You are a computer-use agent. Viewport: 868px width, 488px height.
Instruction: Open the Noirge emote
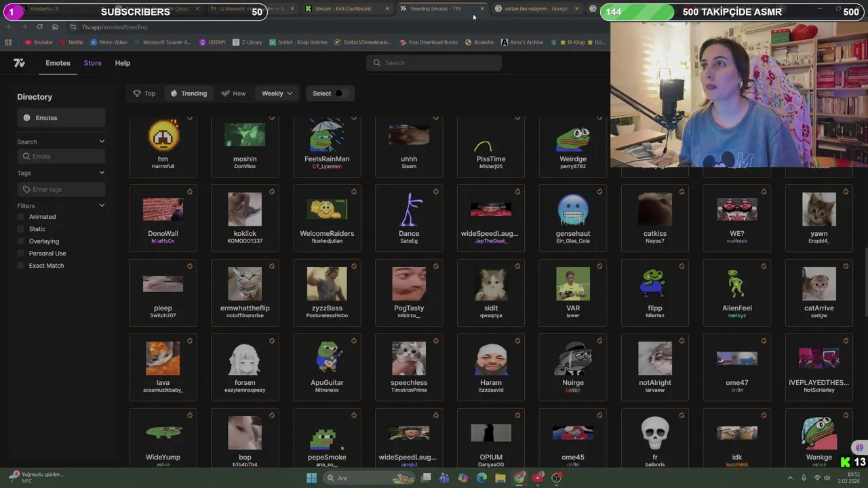point(573,367)
